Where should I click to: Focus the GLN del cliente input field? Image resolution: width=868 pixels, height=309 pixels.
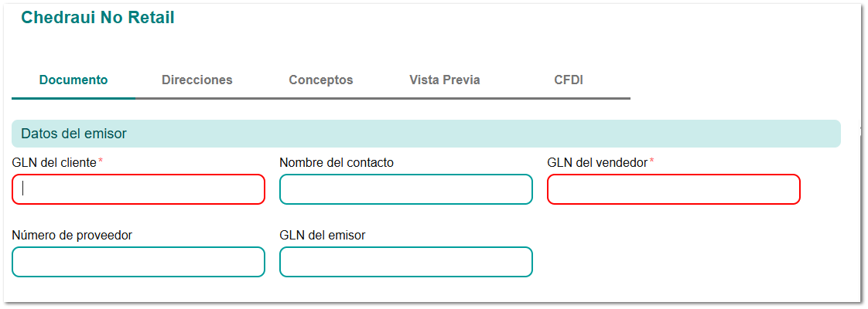(138, 189)
